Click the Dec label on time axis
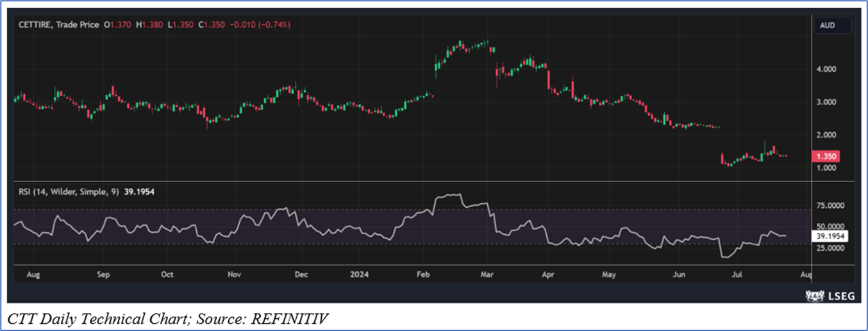 (x=301, y=275)
